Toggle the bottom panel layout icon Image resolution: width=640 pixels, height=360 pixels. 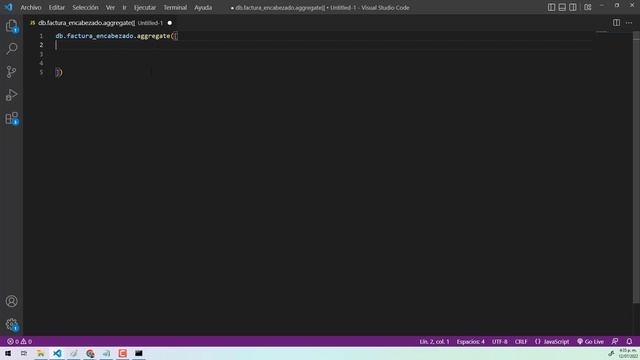[x=562, y=7]
